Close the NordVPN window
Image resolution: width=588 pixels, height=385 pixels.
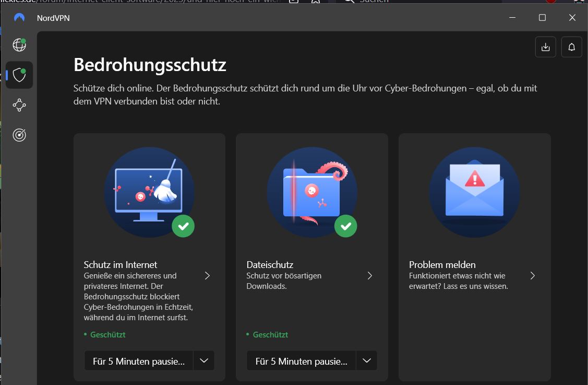[x=572, y=18]
